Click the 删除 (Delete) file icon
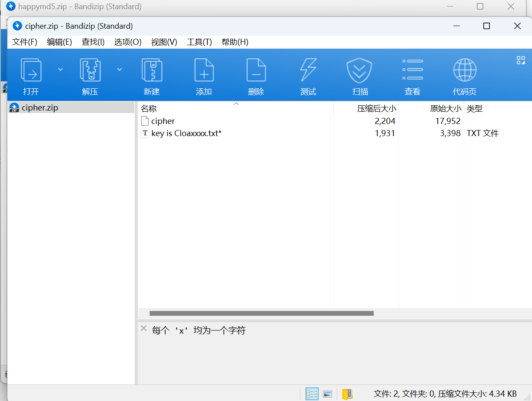Screen dimensions: 532x401 pyautogui.click(x=256, y=70)
